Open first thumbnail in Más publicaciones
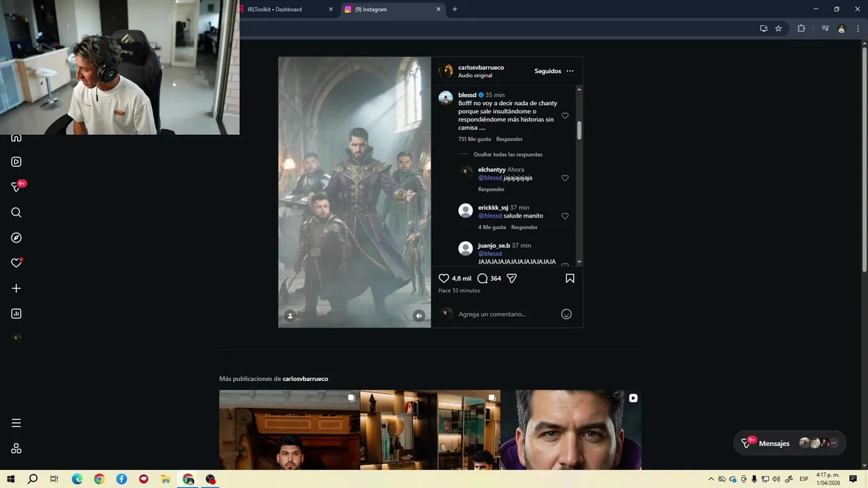The image size is (868, 488). (x=290, y=430)
